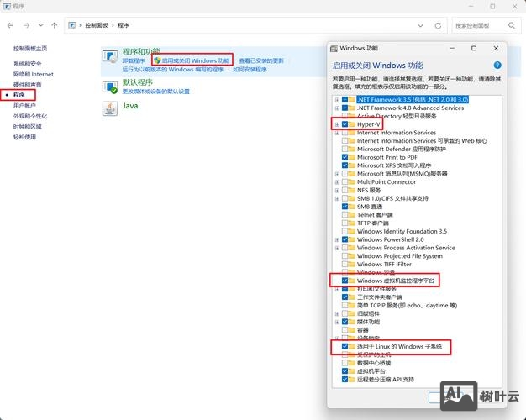Enable Windows Identity Foundation 3.5 checkbox
Image resolution: width=526 pixels, height=420 pixels.
(x=345, y=231)
